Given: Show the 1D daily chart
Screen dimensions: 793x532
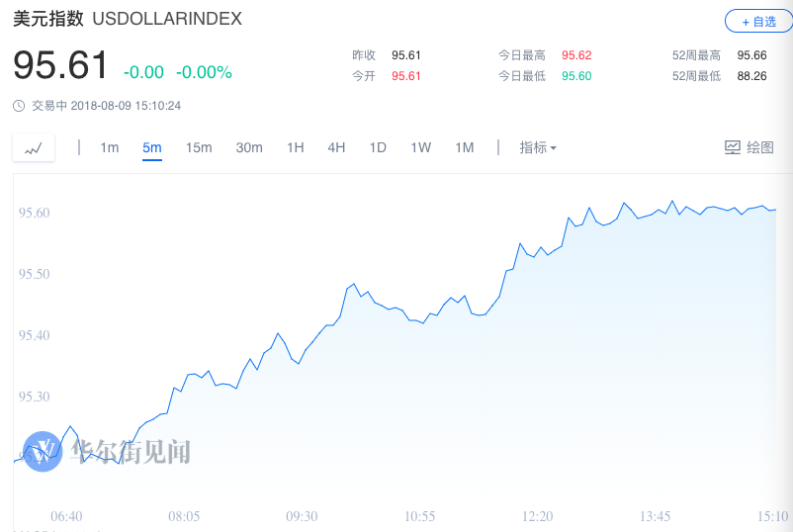Looking at the screenshot, I should (x=378, y=147).
